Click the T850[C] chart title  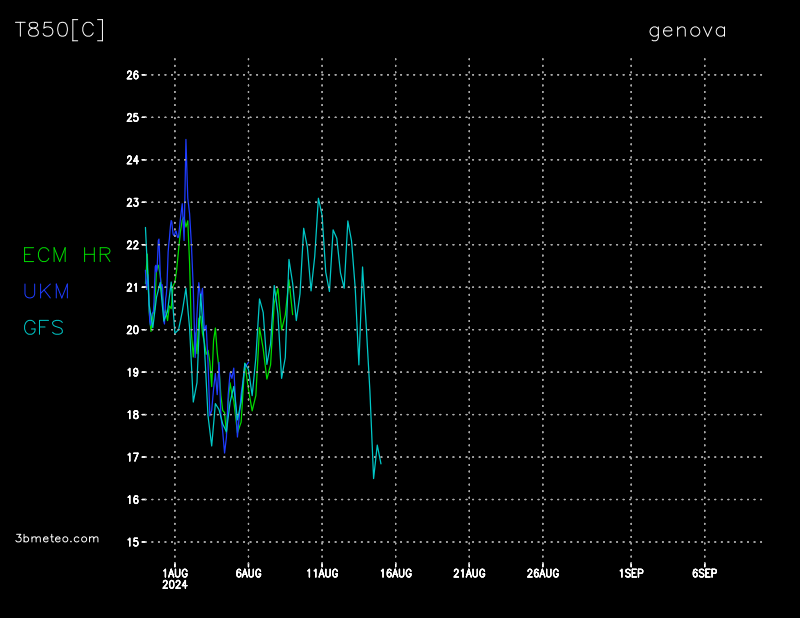tap(59, 30)
